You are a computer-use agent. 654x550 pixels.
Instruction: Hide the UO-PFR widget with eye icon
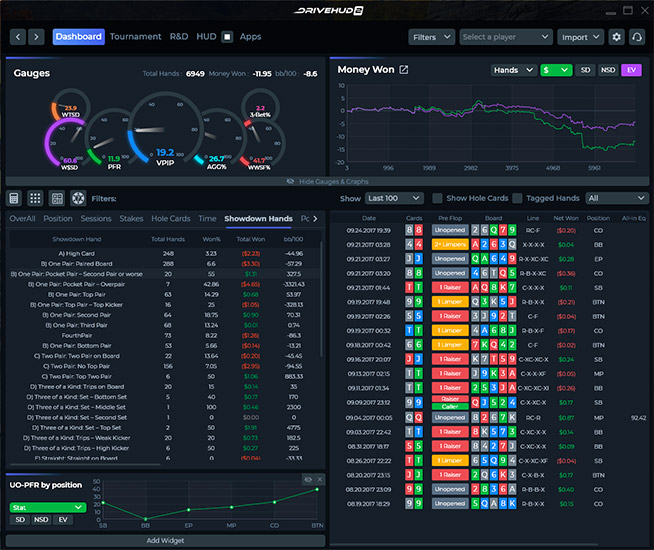[308, 480]
